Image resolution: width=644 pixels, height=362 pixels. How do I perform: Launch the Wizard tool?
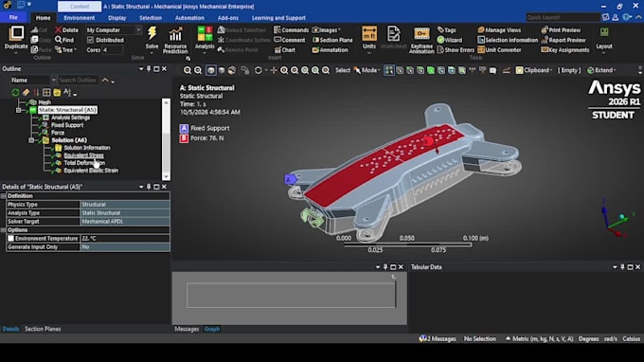(x=450, y=40)
